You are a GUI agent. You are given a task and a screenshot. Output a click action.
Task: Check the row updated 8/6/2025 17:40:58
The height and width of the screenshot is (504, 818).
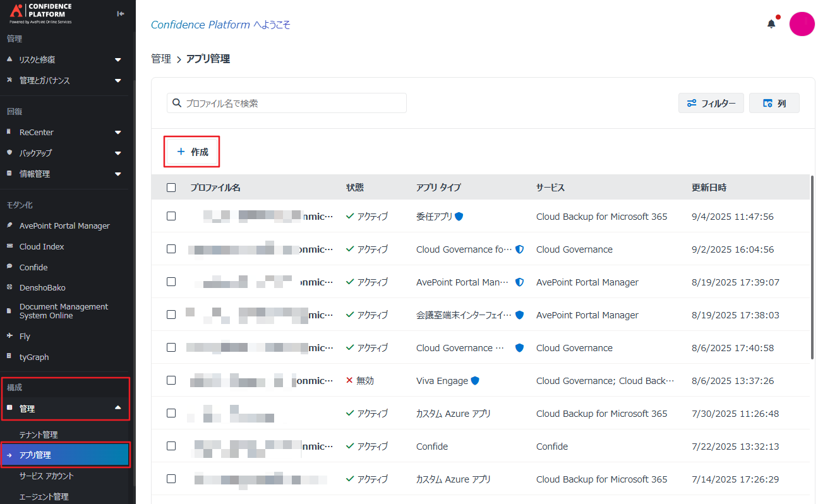(x=171, y=347)
